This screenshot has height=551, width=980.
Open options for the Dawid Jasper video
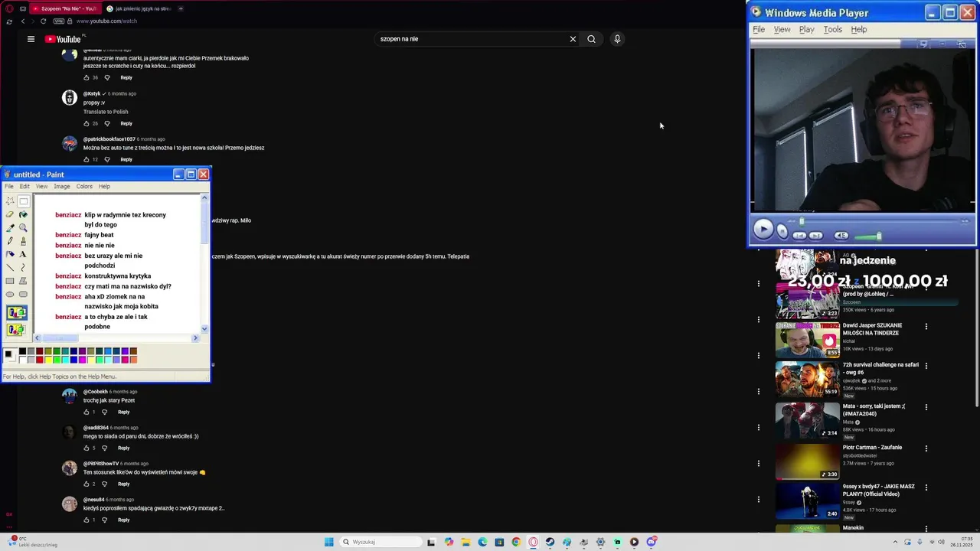click(x=926, y=327)
